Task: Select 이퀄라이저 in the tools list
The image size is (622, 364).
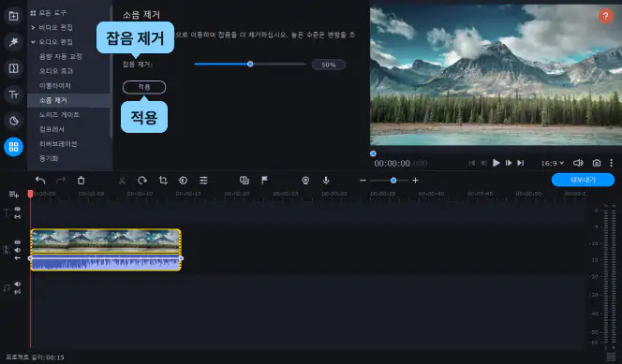Action: 55,85
